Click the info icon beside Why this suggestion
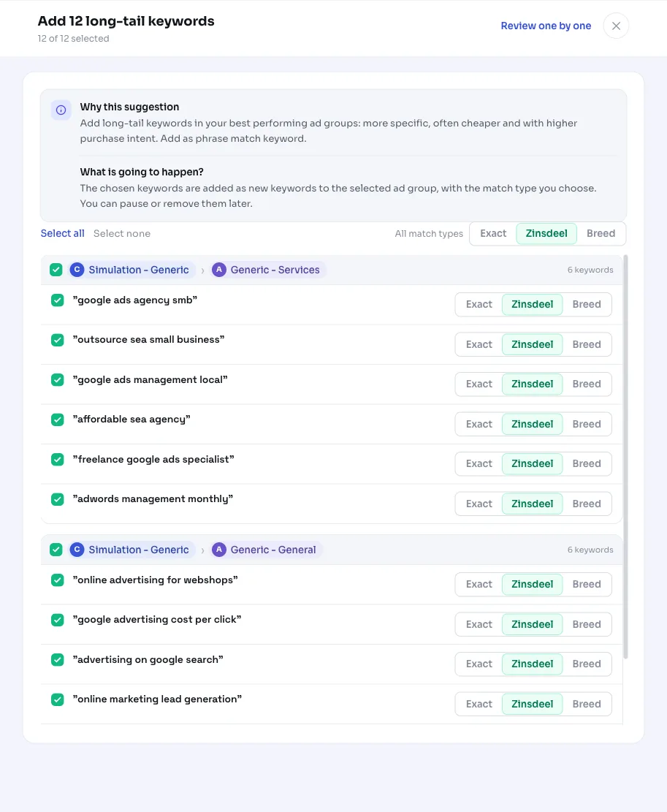 pyautogui.click(x=61, y=110)
